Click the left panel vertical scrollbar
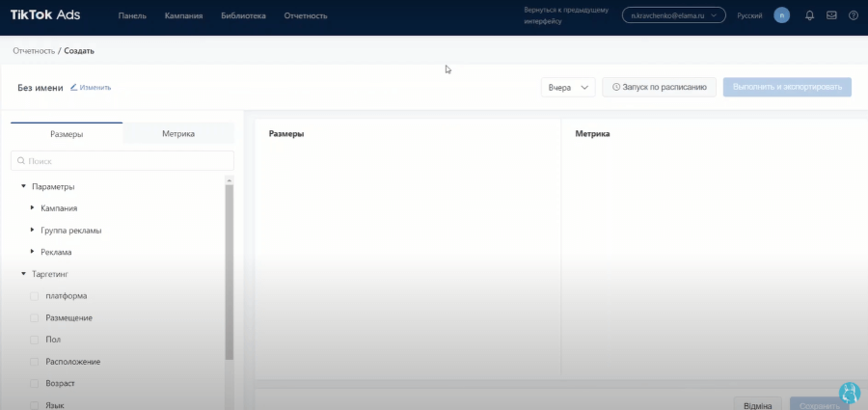868x410 pixels. 229,270
